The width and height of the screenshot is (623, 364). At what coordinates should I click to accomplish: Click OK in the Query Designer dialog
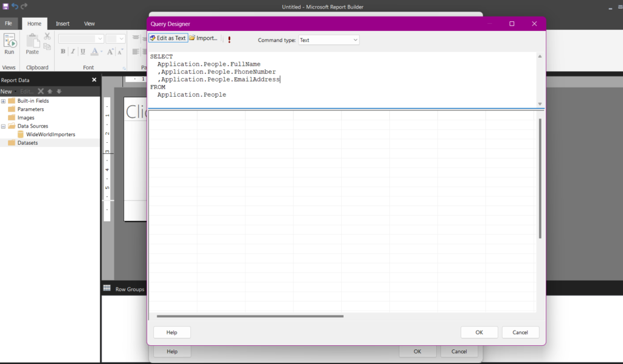tap(479, 332)
